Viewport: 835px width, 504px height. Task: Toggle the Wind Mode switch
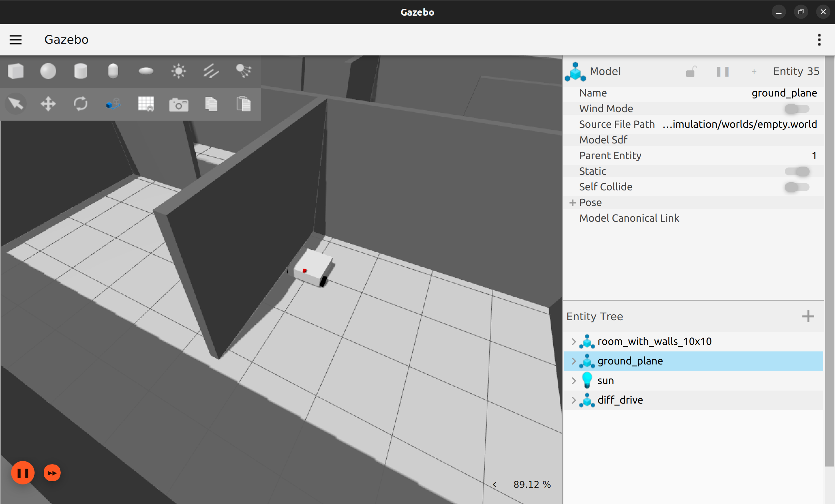point(797,109)
